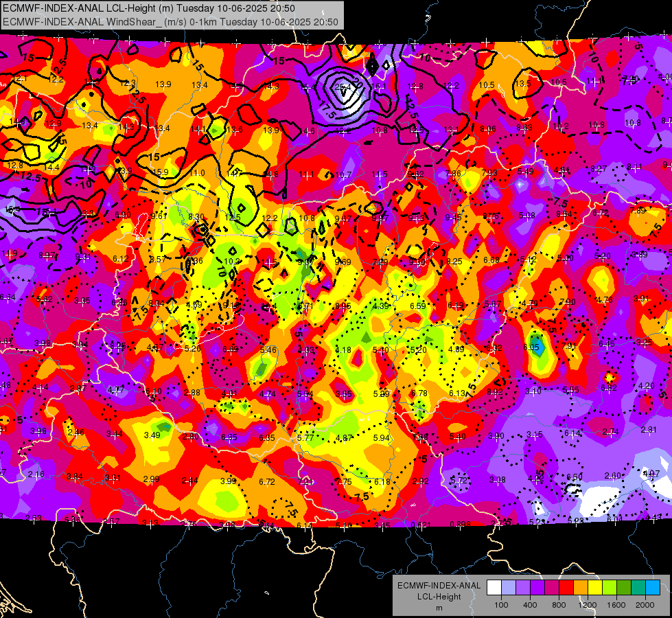This screenshot has width=672, height=618.
Task: Click the grid value 2.92
Action: tap(420, 481)
